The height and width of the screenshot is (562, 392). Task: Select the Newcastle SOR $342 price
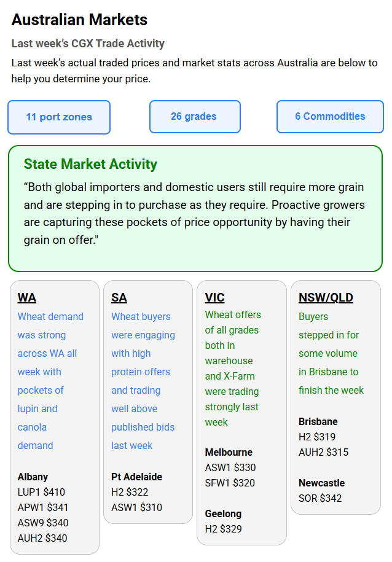coord(320,498)
